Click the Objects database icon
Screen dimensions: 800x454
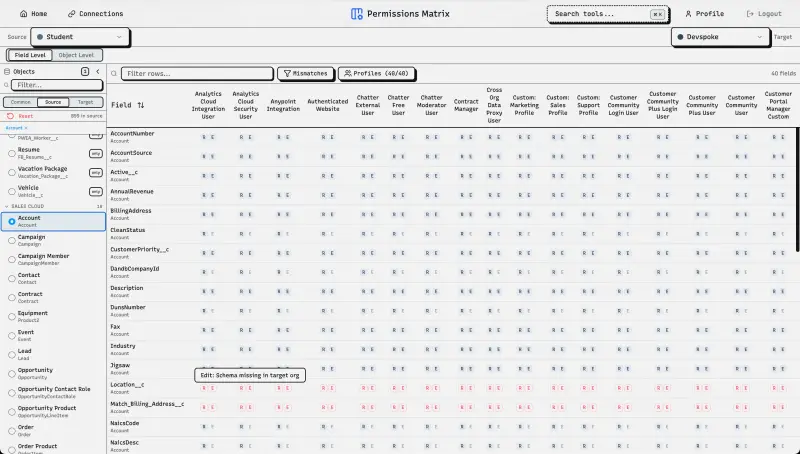click(x=7, y=71)
